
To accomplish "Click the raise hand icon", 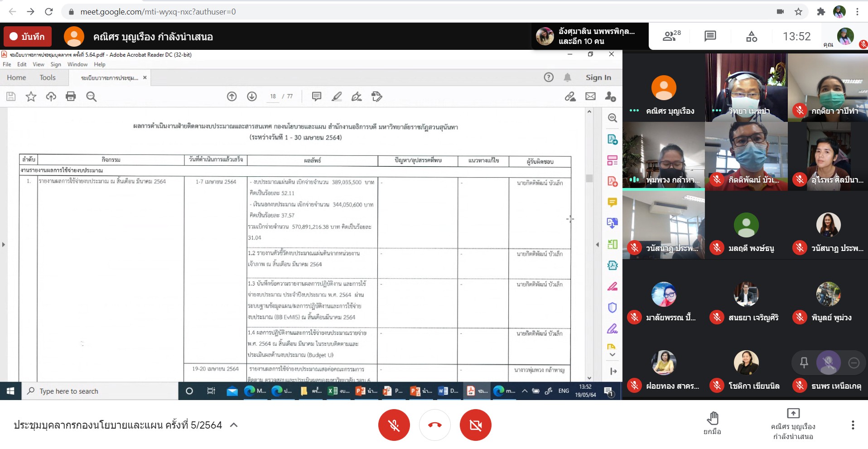I will (712, 423).
